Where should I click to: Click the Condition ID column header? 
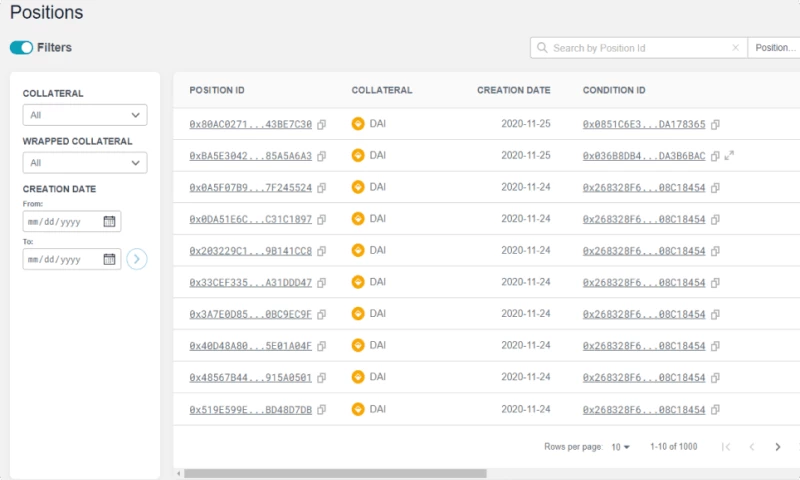coord(614,90)
